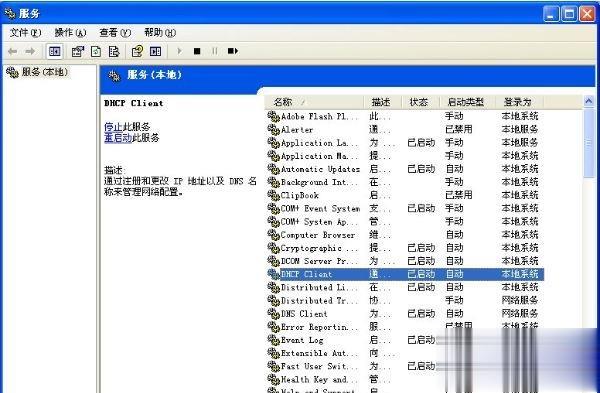Select the Extensible Aut... service name
This screenshot has width=600, height=393.
pyautogui.click(x=319, y=353)
